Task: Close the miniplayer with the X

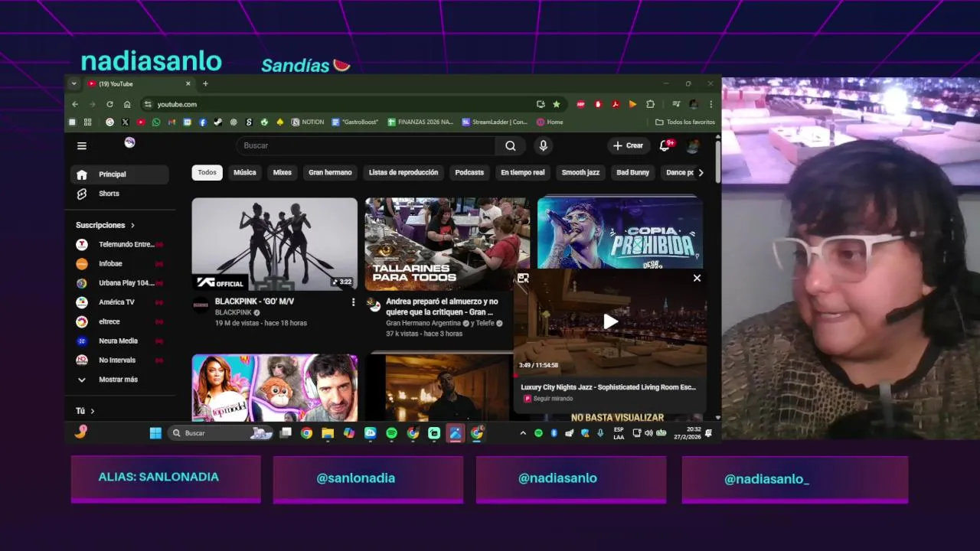Action: click(697, 278)
